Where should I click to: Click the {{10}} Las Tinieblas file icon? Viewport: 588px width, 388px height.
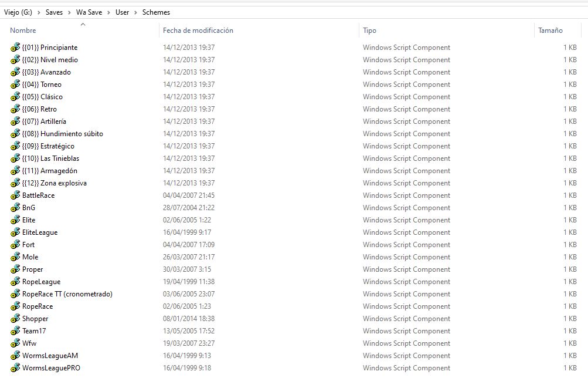click(15, 158)
